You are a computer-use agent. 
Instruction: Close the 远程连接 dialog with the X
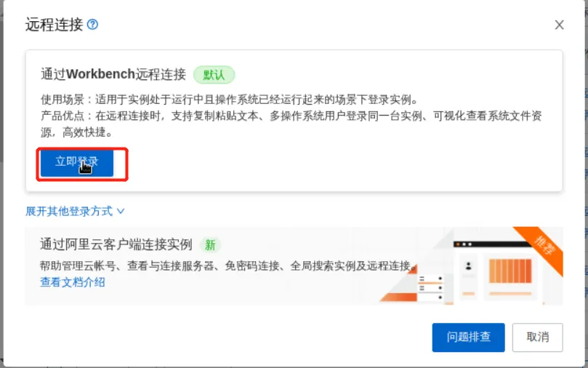pos(559,25)
